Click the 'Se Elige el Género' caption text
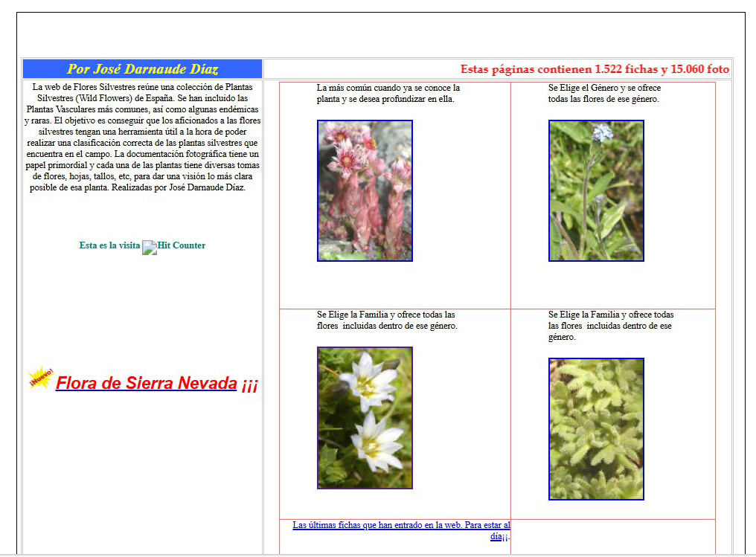756x557 pixels. tap(604, 93)
